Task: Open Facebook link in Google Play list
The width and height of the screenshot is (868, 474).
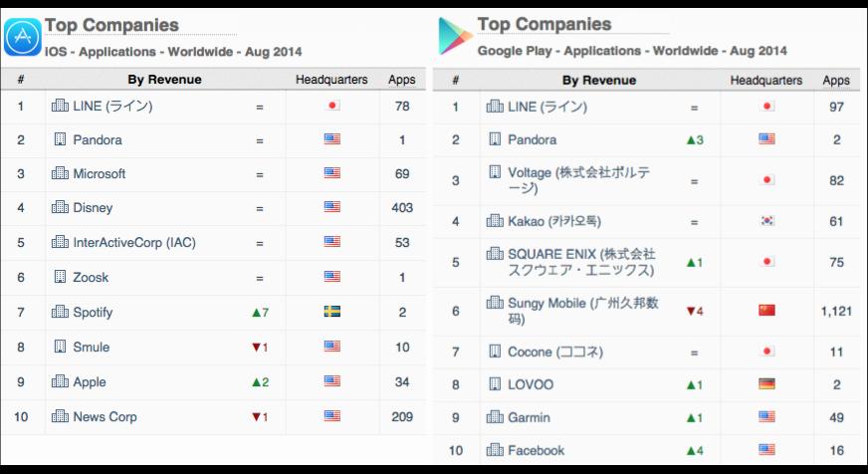Action: (x=536, y=451)
